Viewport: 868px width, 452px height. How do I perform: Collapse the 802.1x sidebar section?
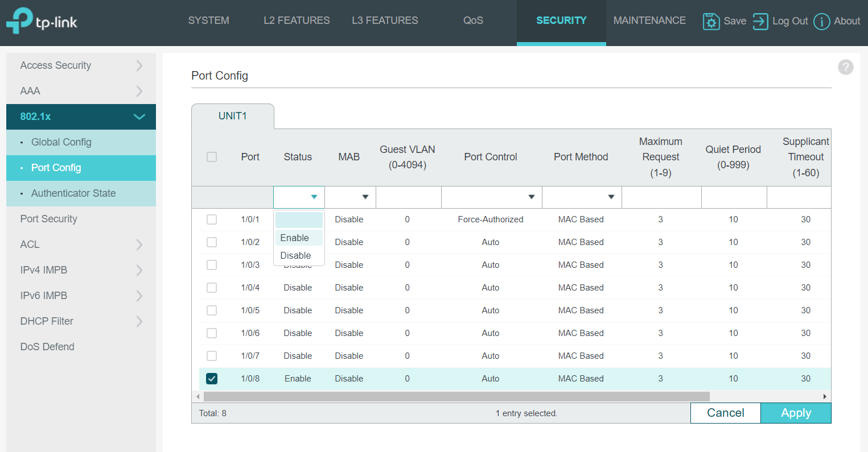tap(81, 117)
